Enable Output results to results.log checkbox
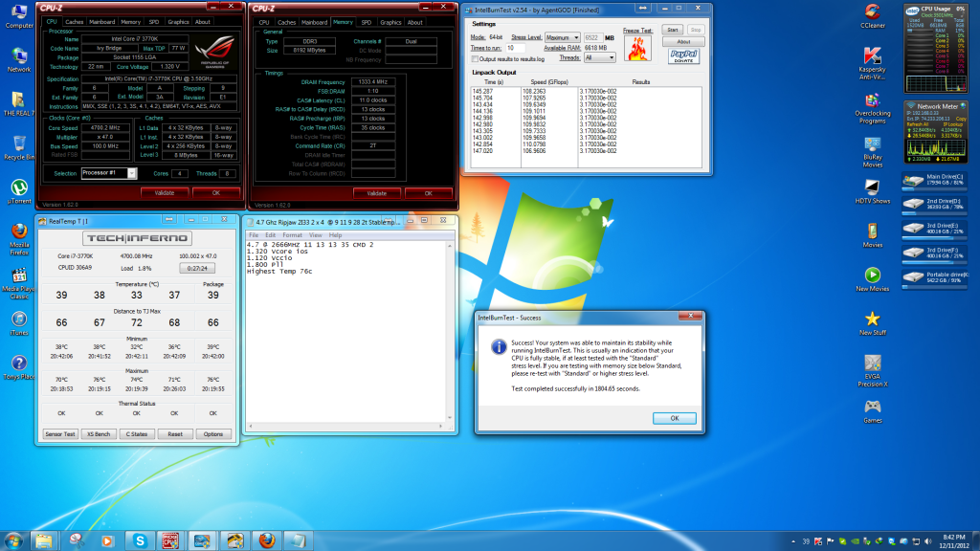This screenshot has height=551, width=980. (x=475, y=59)
